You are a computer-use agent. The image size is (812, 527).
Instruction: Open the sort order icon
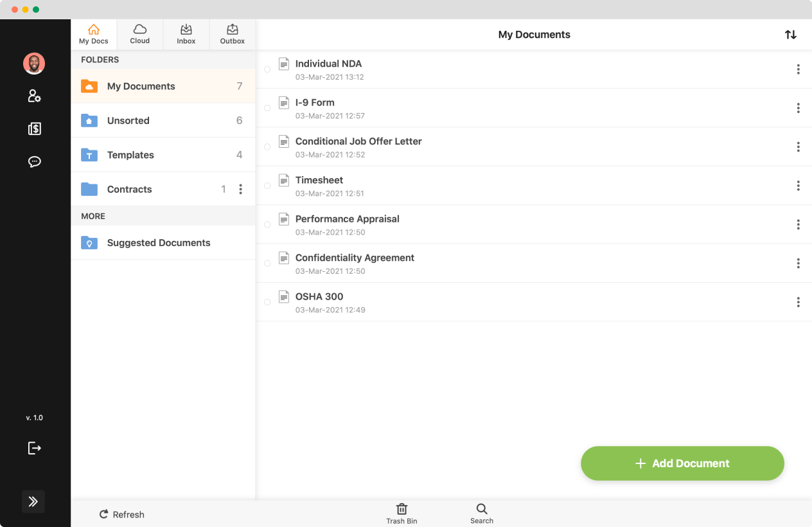click(x=791, y=35)
